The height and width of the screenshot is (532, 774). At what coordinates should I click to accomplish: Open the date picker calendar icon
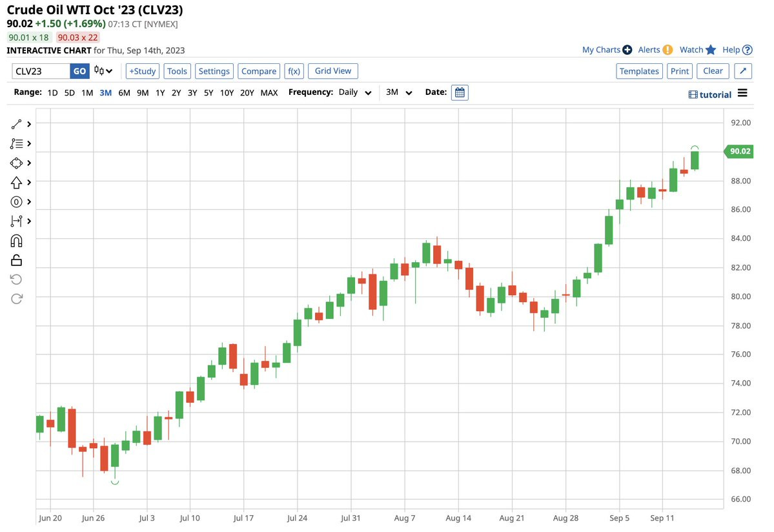click(460, 92)
